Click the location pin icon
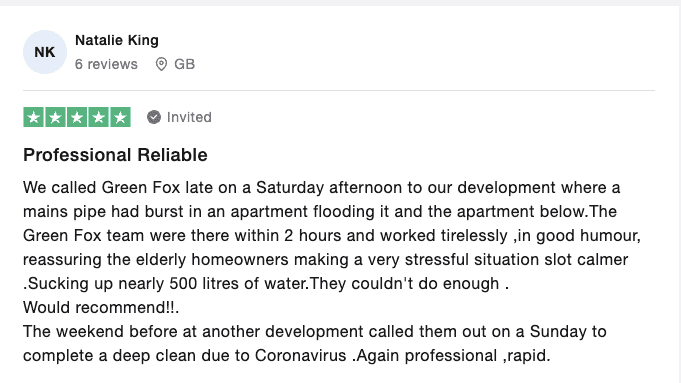681x383 pixels. tap(161, 64)
